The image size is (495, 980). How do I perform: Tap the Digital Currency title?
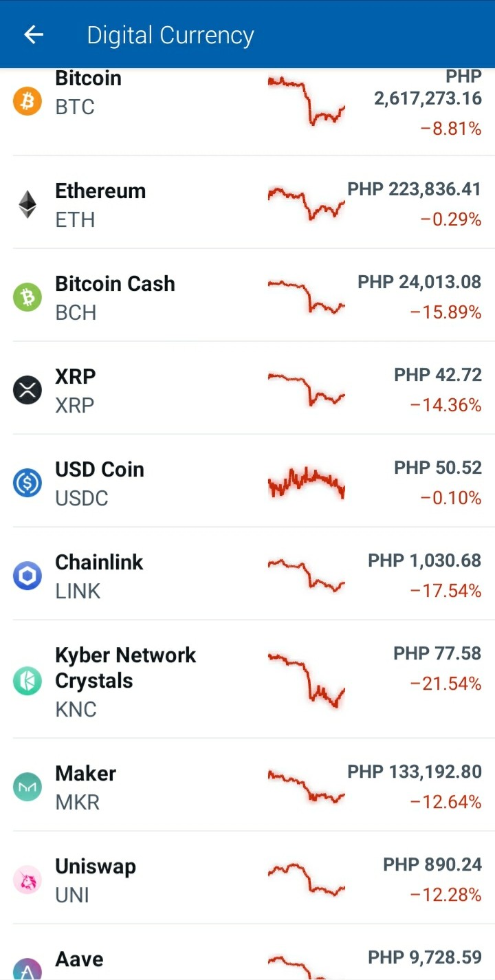click(x=170, y=35)
